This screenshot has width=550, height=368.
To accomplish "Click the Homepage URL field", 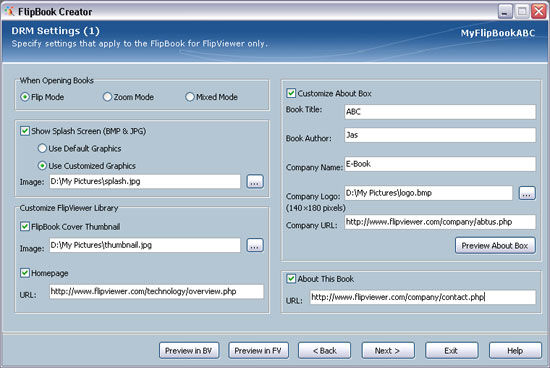I will point(156,292).
